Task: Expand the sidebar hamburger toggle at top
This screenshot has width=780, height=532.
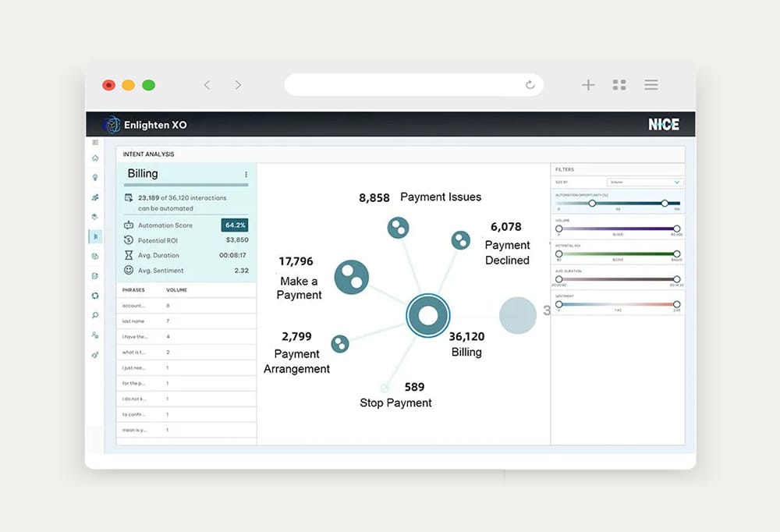Action: pyautogui.click(x=95, y=142)
